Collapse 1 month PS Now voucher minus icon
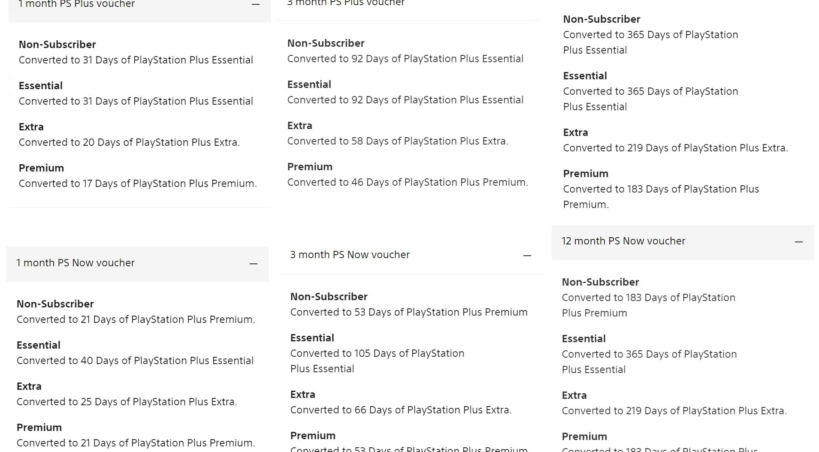This screenshot has width=819, height=452. (253, 264)
